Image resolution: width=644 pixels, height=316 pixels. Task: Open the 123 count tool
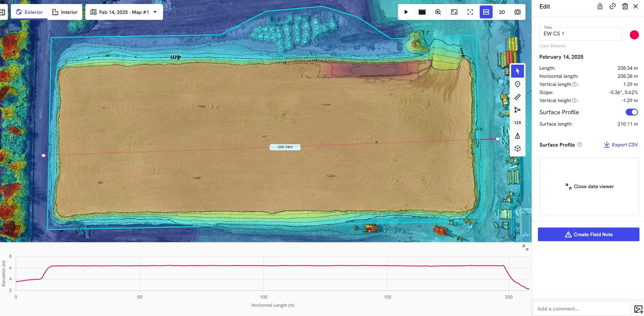pyautogui.click(x=517, y=123)
